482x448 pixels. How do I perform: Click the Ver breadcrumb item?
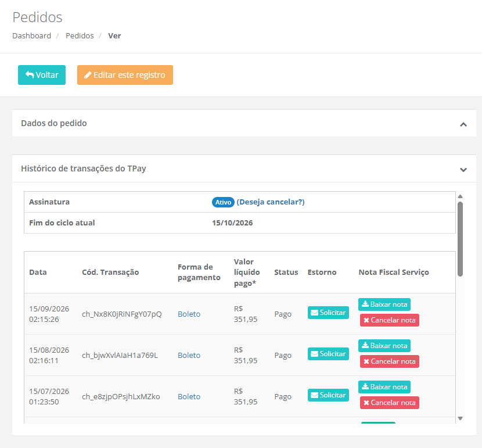(x=114, y=35)
